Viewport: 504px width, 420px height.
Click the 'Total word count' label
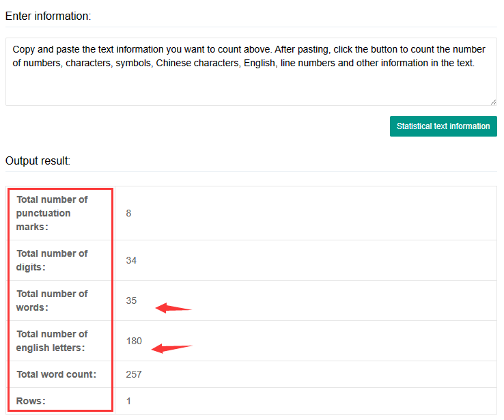57,374
